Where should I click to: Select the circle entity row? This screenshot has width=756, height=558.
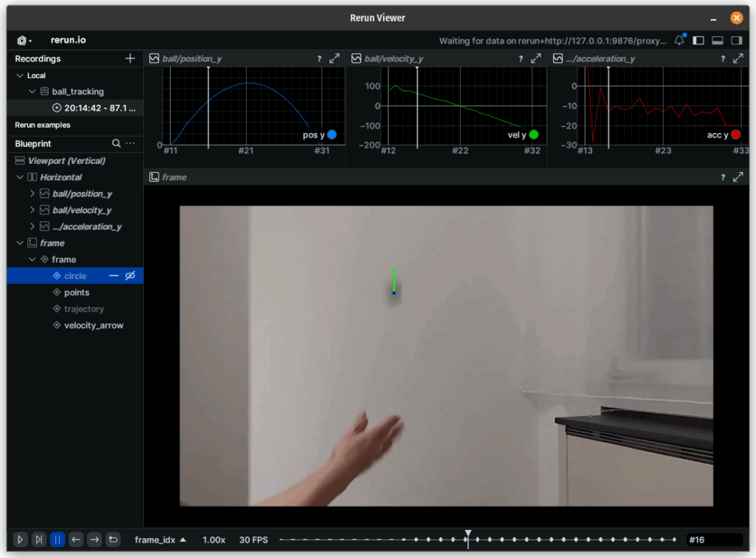click(75, 275)
